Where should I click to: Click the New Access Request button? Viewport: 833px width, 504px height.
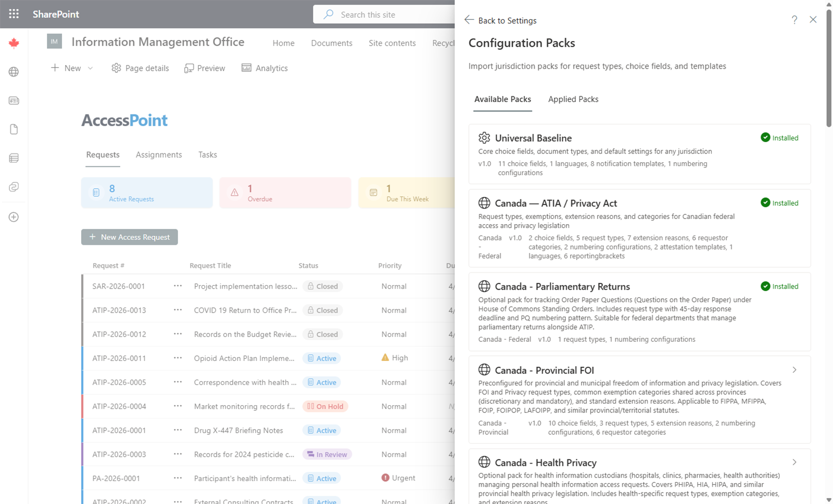129,237
